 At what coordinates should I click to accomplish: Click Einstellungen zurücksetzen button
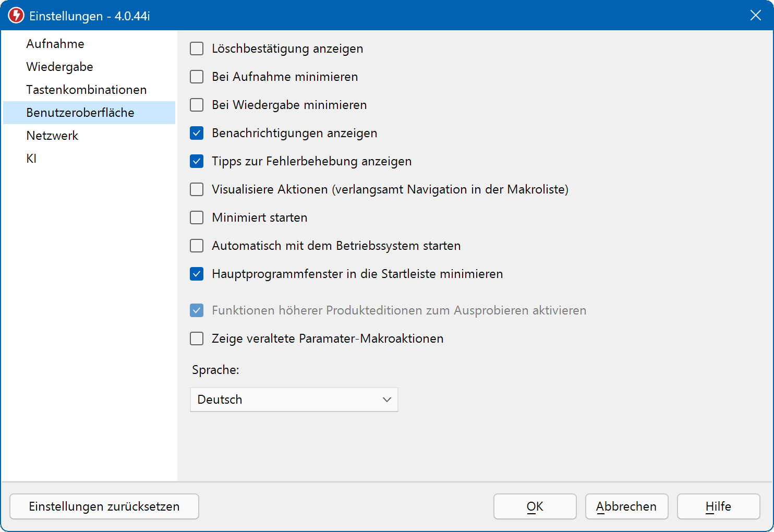104,506
